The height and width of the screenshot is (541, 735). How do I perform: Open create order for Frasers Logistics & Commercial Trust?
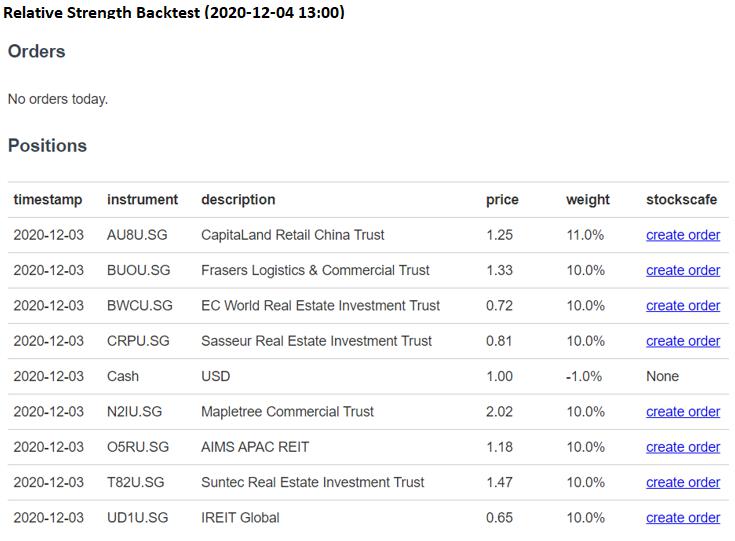click(682, 270)
